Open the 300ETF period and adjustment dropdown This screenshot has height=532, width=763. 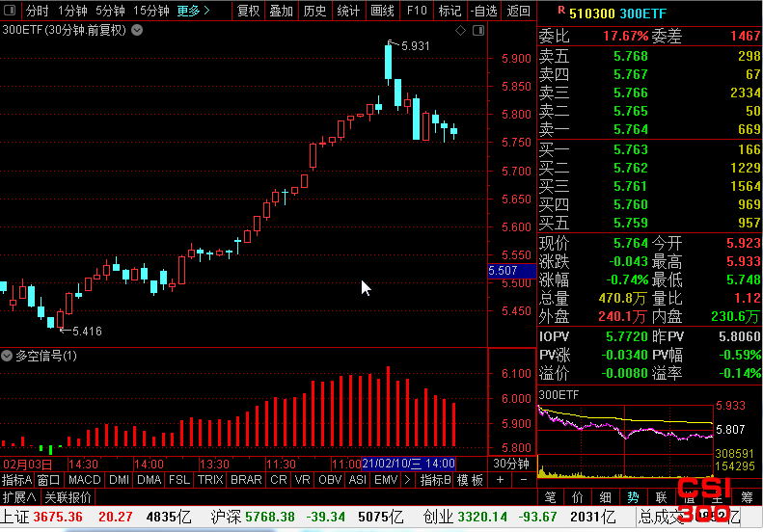[137, 30]
